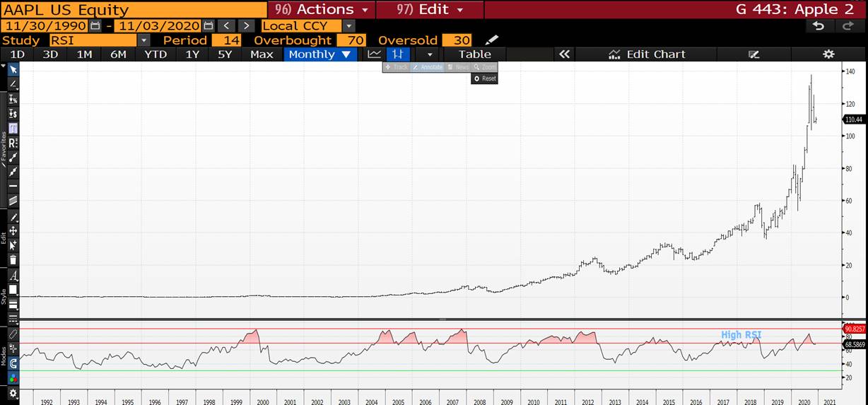Click the RSI study name field

click(x=93, y=40)
